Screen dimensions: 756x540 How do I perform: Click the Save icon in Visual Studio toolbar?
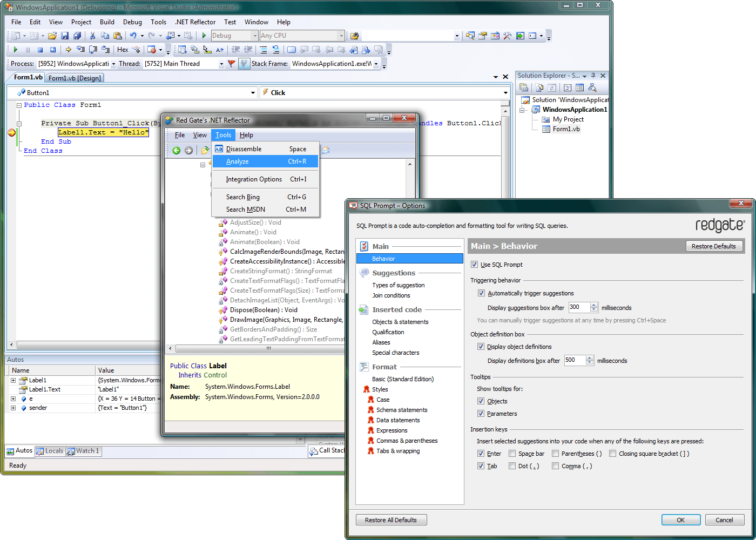pos(65,36)
